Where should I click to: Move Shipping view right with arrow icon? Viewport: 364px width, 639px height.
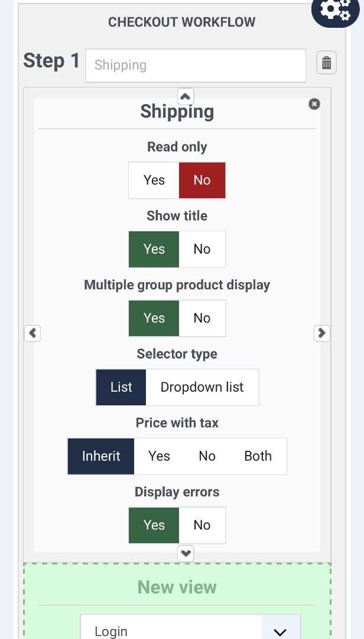(x=321, y=333)
